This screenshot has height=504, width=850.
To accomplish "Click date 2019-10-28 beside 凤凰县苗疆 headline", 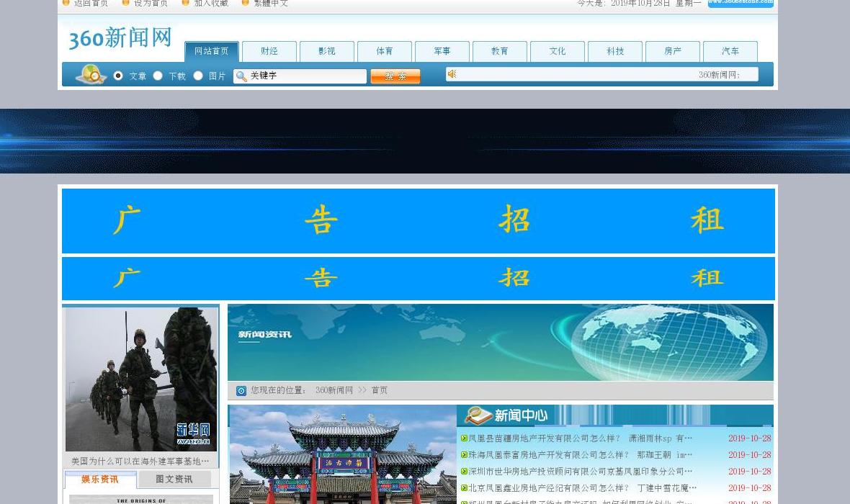I will coord(750,438).
